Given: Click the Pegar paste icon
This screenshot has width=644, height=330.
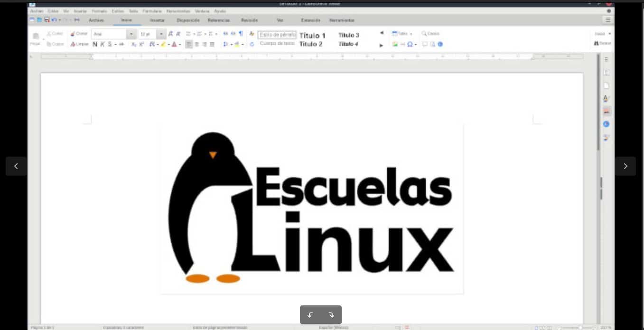Looking at the screenshot, I should coord(36,38).
